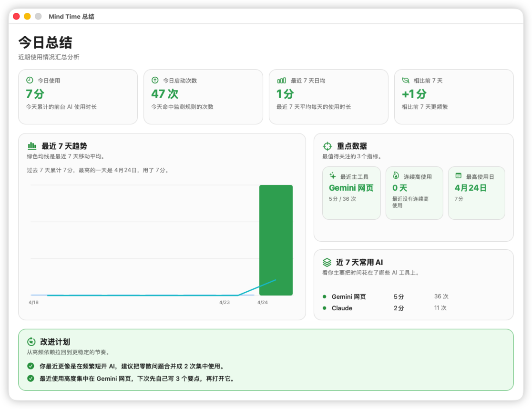Click the 改进计划 section title
This screenshot has height=409, width=532.
click(x=55, y=342)
